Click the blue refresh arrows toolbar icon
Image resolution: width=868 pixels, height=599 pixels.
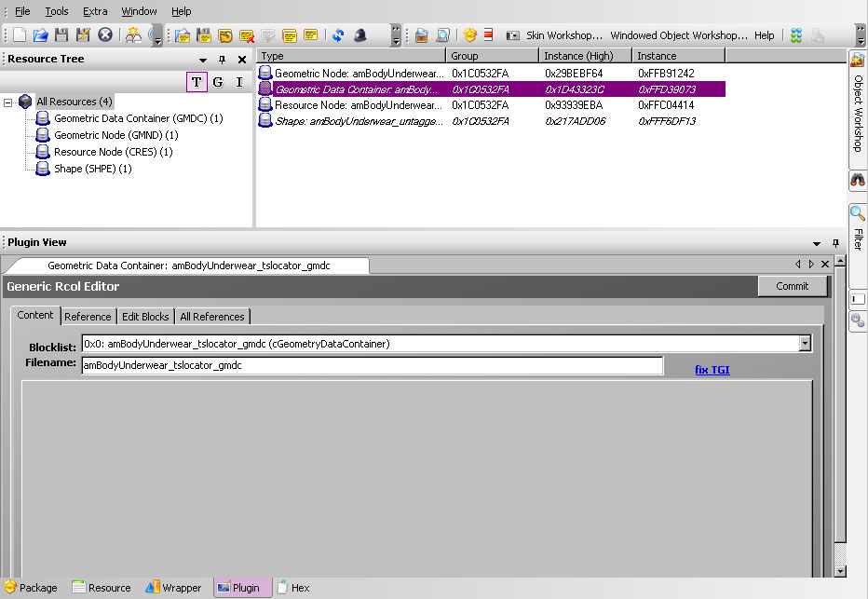tap(338, 35)
